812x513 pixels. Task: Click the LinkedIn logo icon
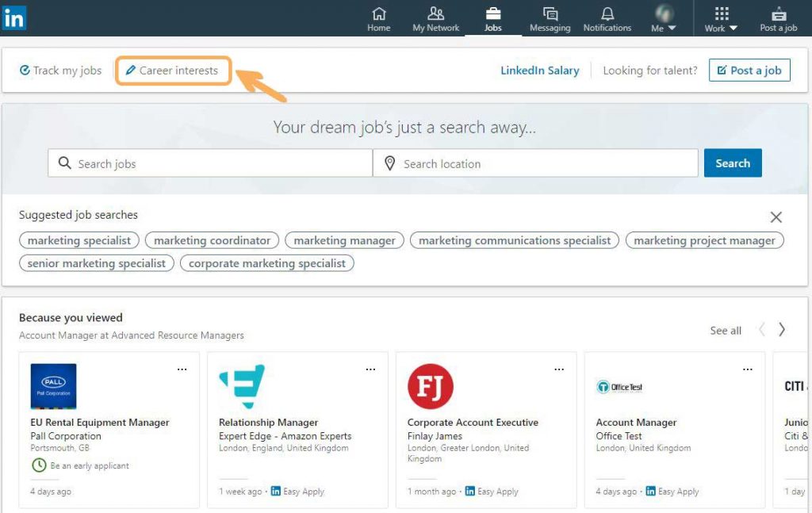click(x=14, y=18)
